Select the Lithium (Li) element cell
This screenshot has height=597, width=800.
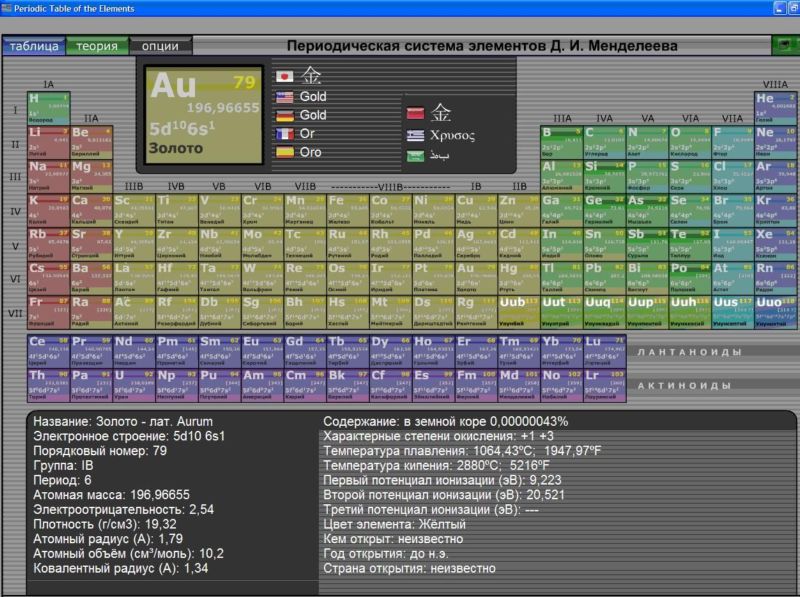point(49,142)
